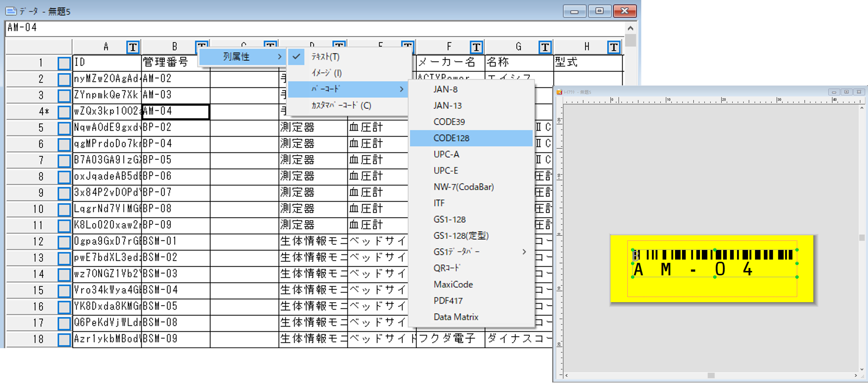Click cell BP-02
The image size is (868, 383).
(176, 128)
